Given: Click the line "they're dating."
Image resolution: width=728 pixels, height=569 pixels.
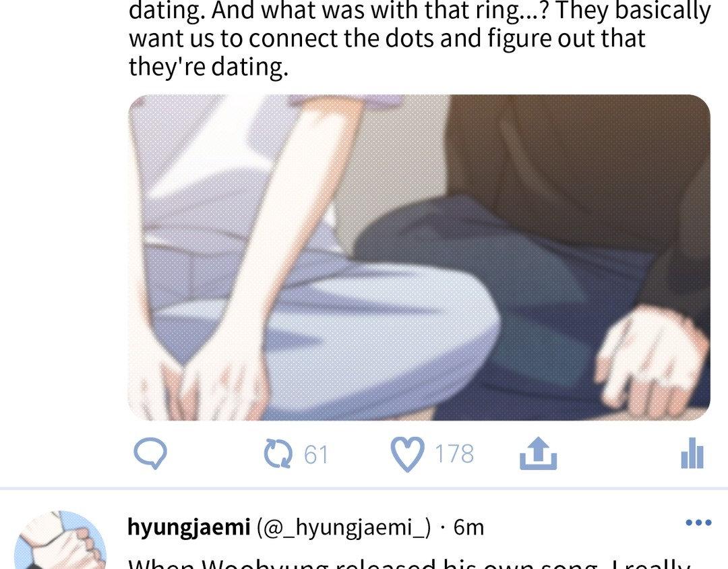Looking at the screenshot, I should (x=208, y=66).
